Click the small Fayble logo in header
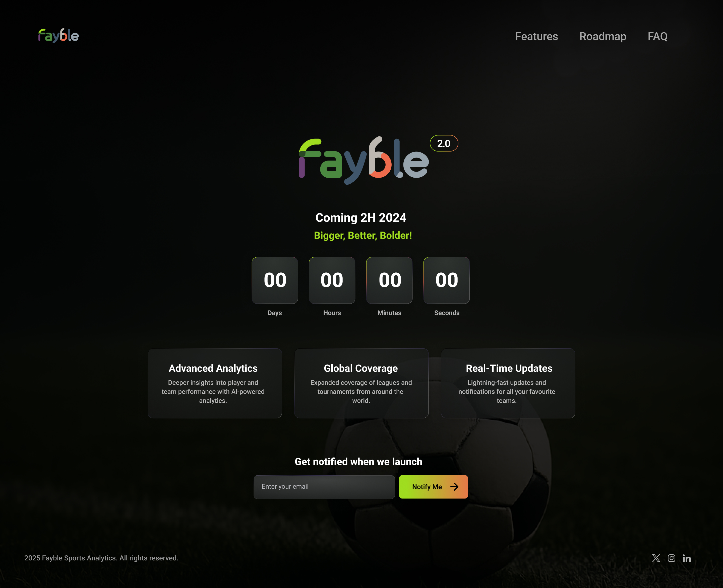The height and width of the screenshot is (588, 723). pos(59,36)
